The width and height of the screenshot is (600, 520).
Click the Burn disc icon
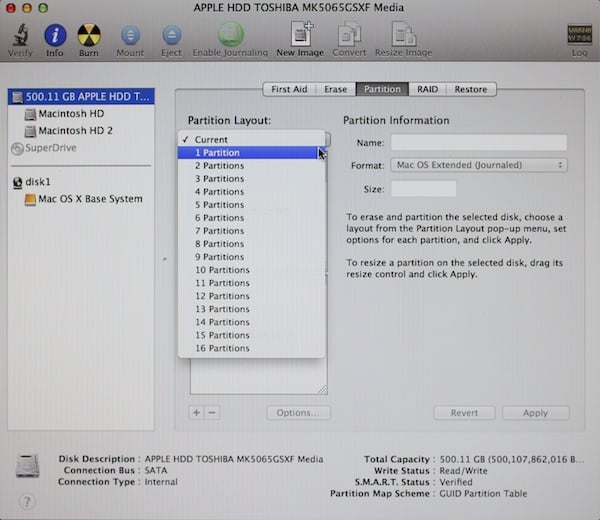point(89,35)
